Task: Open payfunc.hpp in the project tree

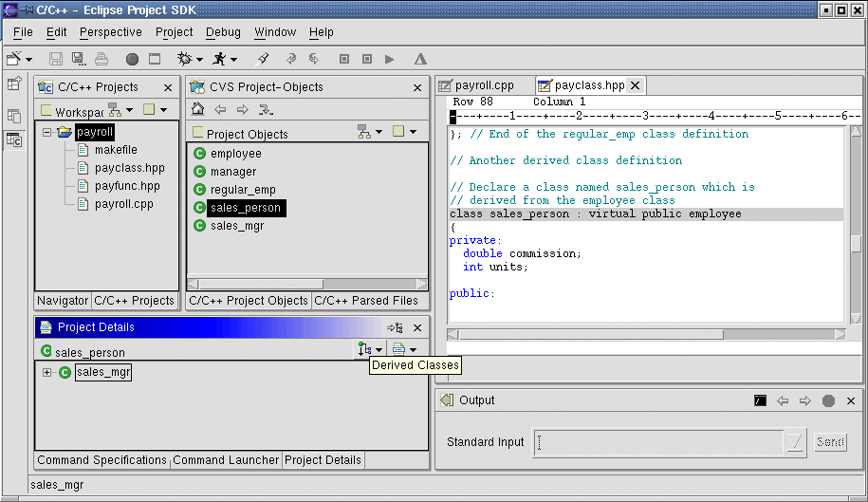Action: pos(127,186)
